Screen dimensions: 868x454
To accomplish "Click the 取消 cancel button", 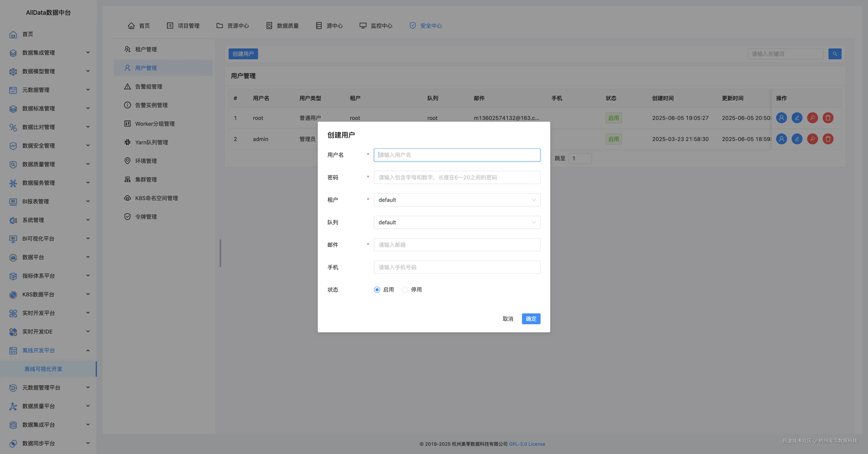I will click(x=507, y=319).
